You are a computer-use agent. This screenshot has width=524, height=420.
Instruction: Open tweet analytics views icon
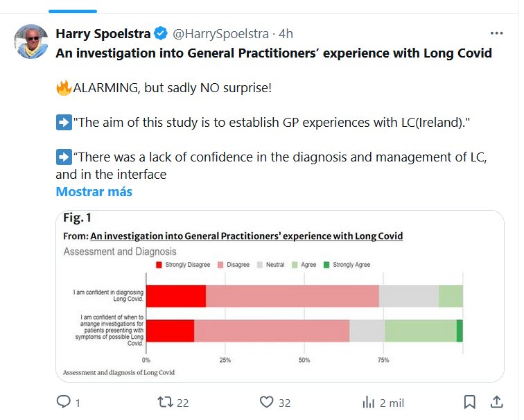click(x=369, y=402)
